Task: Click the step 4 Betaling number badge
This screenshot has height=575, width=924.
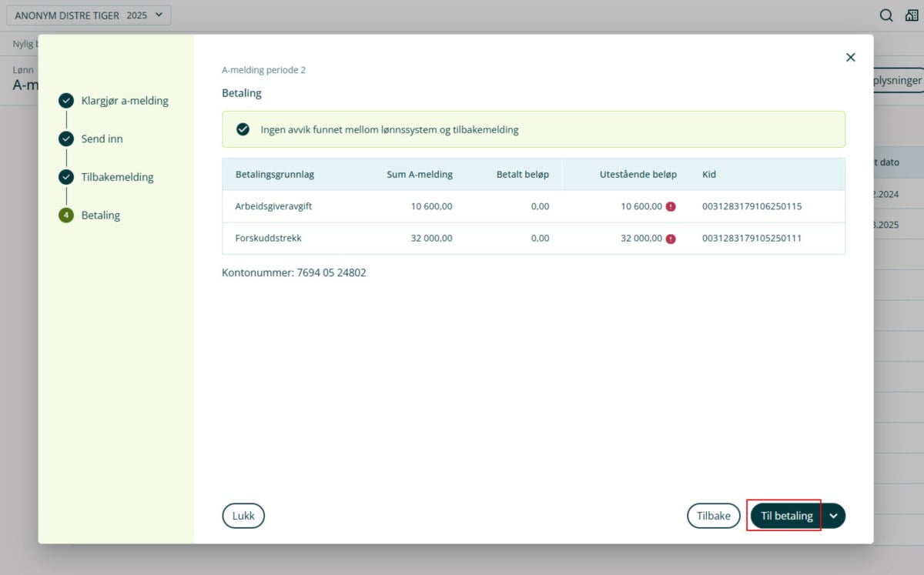Action: pyautogui.click(x=66, y=216)
